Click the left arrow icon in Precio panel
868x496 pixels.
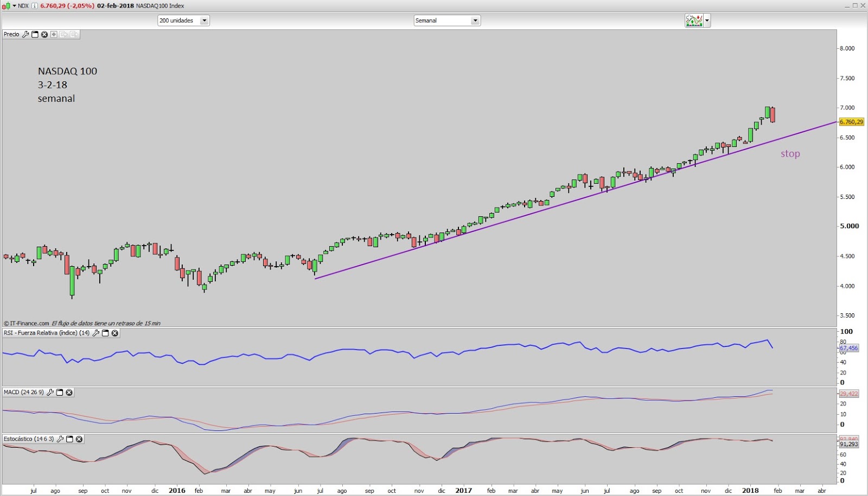64,34
